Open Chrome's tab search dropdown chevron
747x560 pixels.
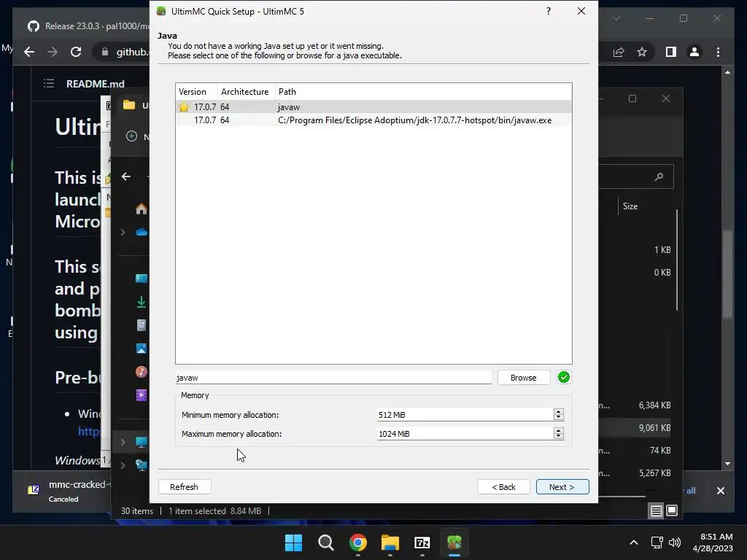(x=616, y=18)
